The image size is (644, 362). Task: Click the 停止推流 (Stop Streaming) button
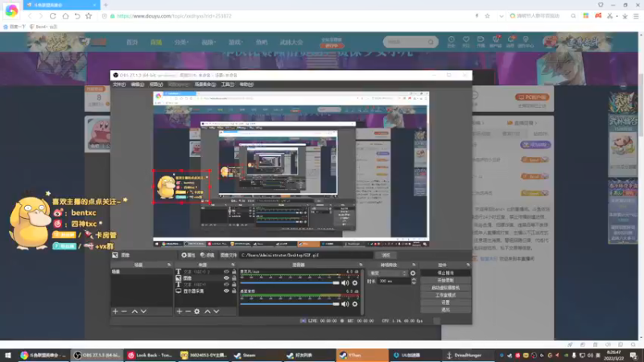(x=446, y=273)
